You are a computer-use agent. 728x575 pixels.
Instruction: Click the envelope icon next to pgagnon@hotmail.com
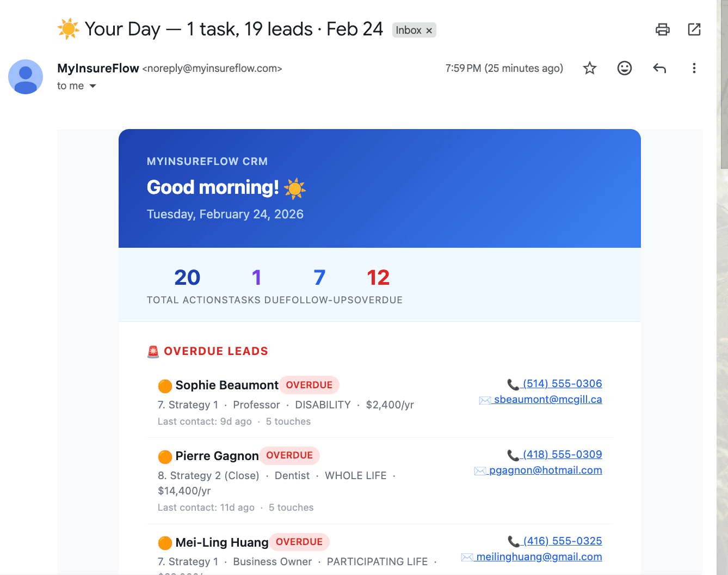tap(479, 470)
